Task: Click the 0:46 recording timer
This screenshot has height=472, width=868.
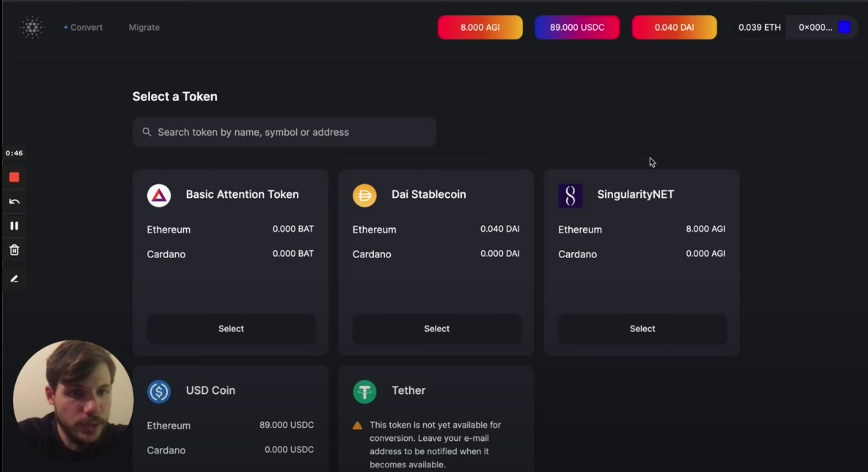Action: click(x=14, y=153)
